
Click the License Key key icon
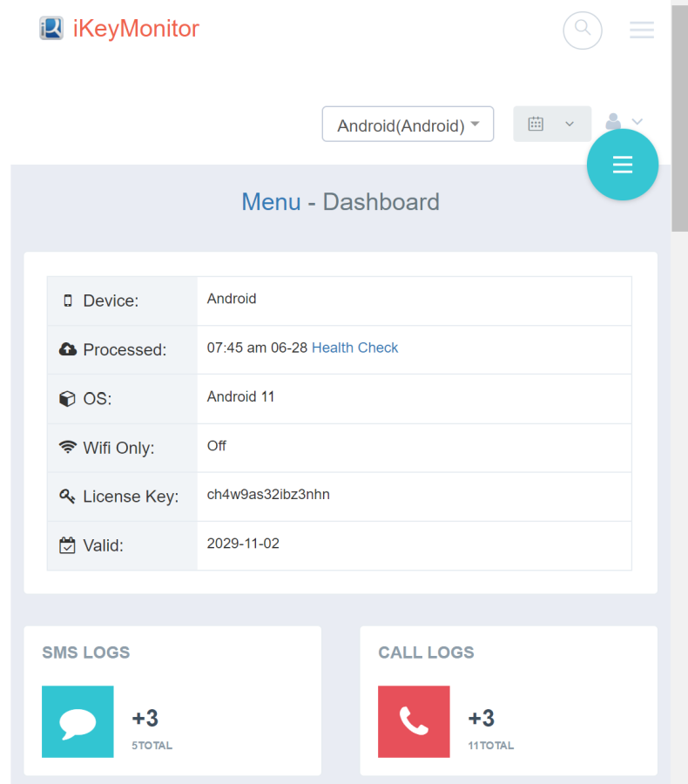pos(67,496)
